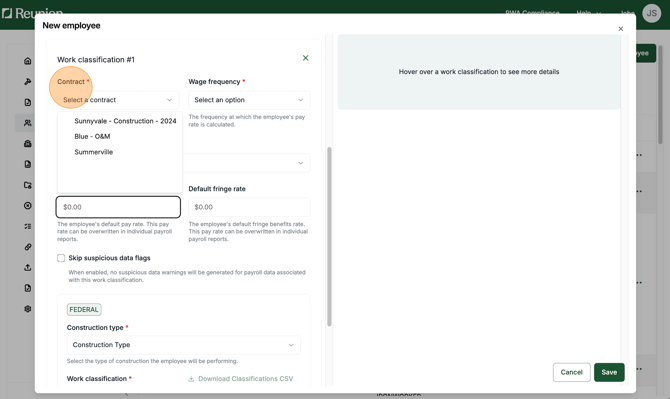Click the chain link icon in the sidebar

(28, 247)
